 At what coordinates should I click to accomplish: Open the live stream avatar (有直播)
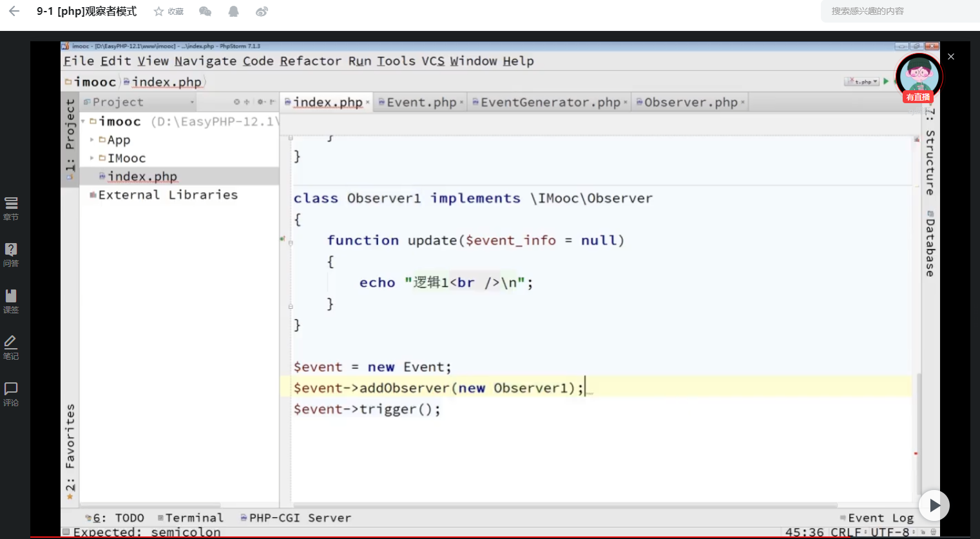(x=919, y=78)
